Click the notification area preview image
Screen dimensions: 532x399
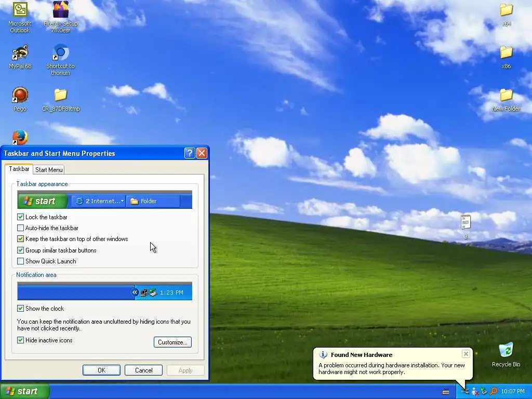point(104,291)
